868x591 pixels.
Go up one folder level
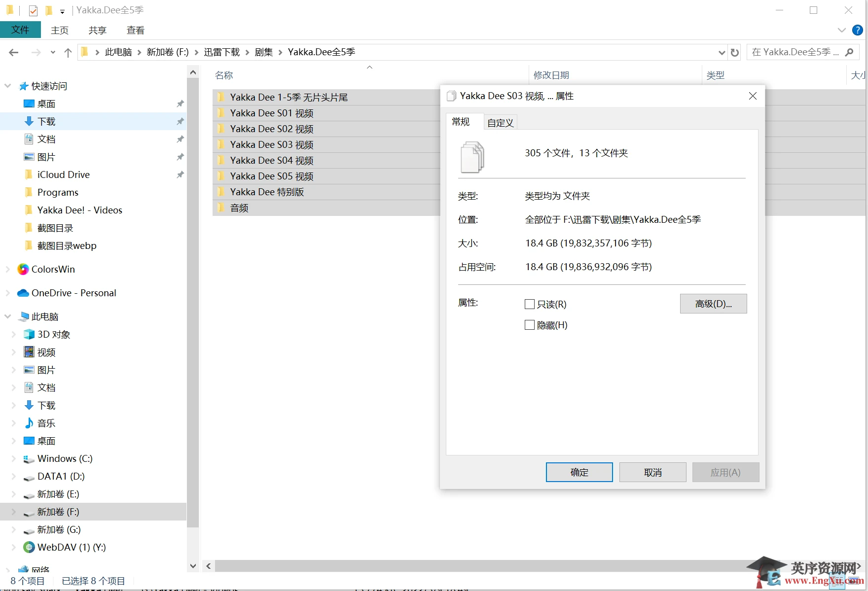(x=68, y=52)
